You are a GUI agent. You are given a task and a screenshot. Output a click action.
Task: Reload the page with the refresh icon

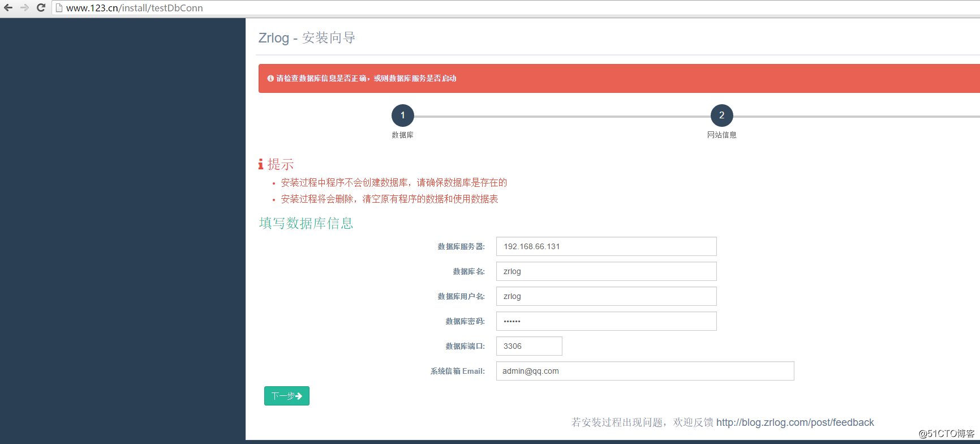pos(41,8)
